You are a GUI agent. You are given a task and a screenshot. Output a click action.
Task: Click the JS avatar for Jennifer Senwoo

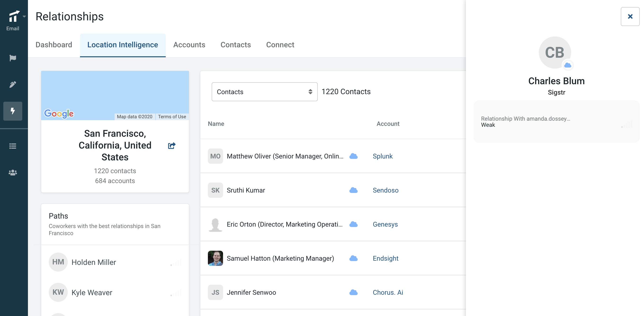pos(215,292)
